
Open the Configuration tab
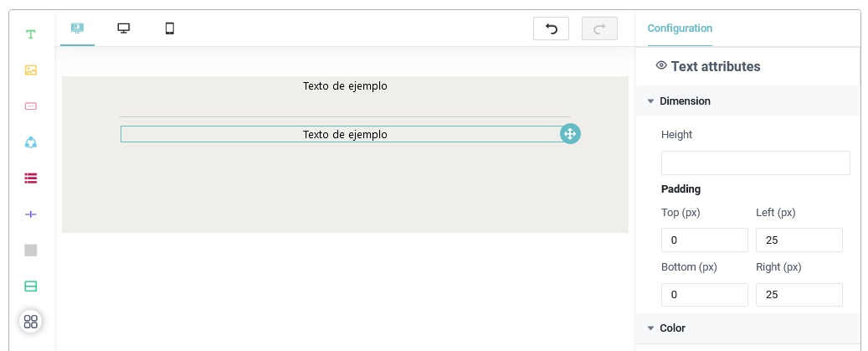point(680,28)
